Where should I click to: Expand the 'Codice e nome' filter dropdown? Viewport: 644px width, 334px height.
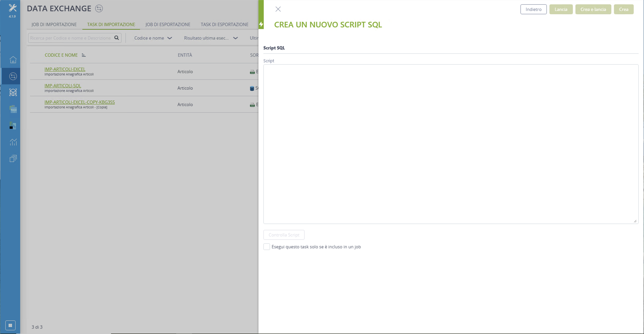[x=153, y=38]
